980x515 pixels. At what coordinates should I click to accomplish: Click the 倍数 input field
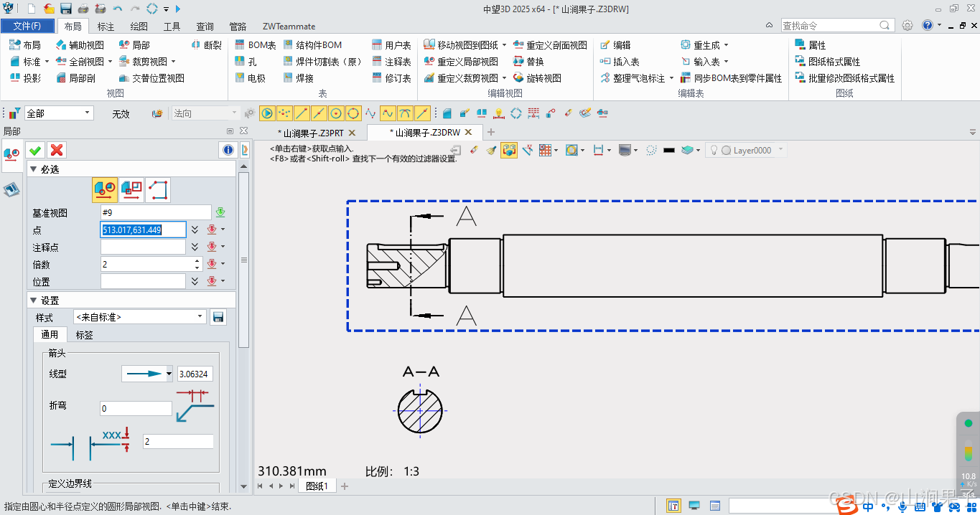pos(147,265)
